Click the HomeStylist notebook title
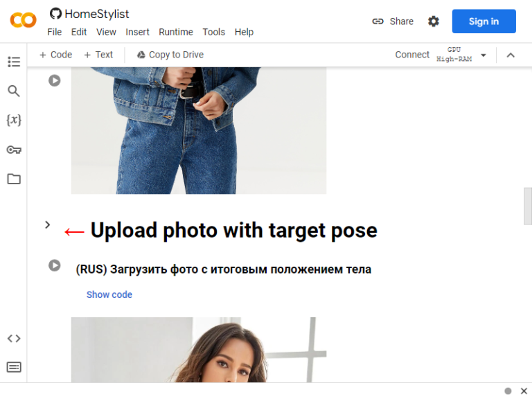This screenshot has height=399, width=532. (x=97, y=14)
